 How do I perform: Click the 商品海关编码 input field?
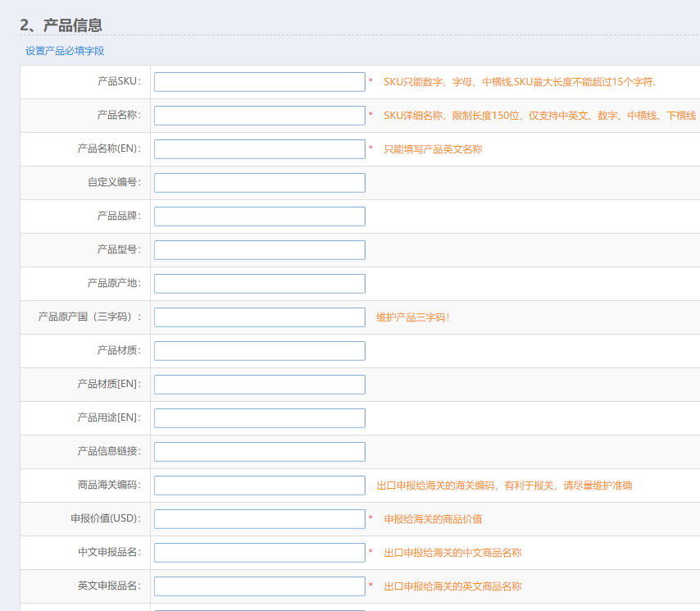click(x=258, y=485)
